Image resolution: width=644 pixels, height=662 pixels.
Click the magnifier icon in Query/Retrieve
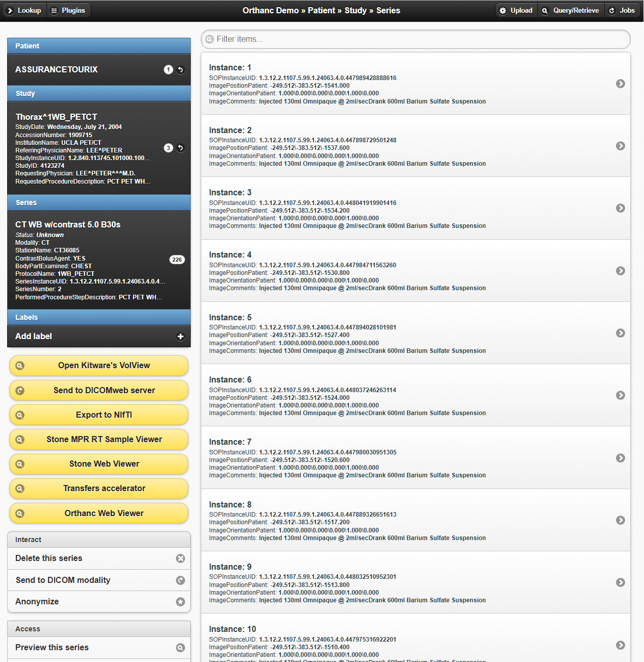[x=545, y=11]
